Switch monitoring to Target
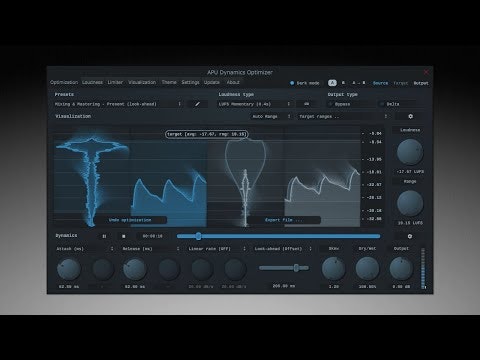The height and width of the screenshot is (360, 480). click(x=401, y=83)
